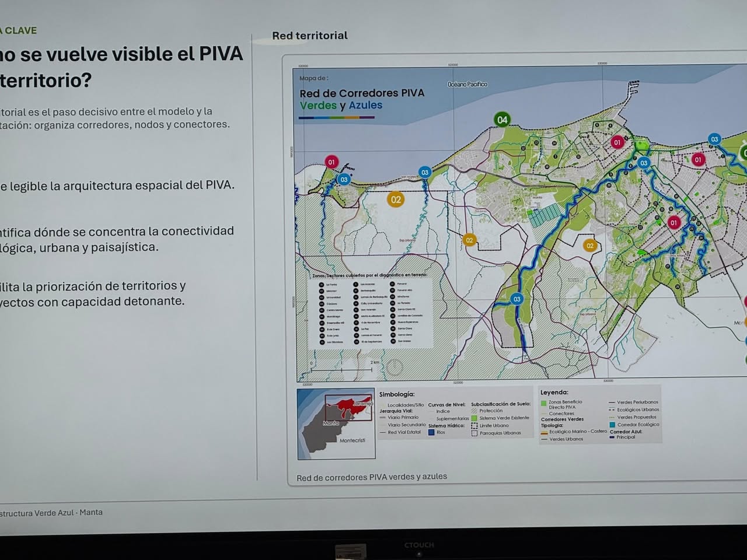Click the Red territorial heading

pyautogui.click(x=310, y=36)
